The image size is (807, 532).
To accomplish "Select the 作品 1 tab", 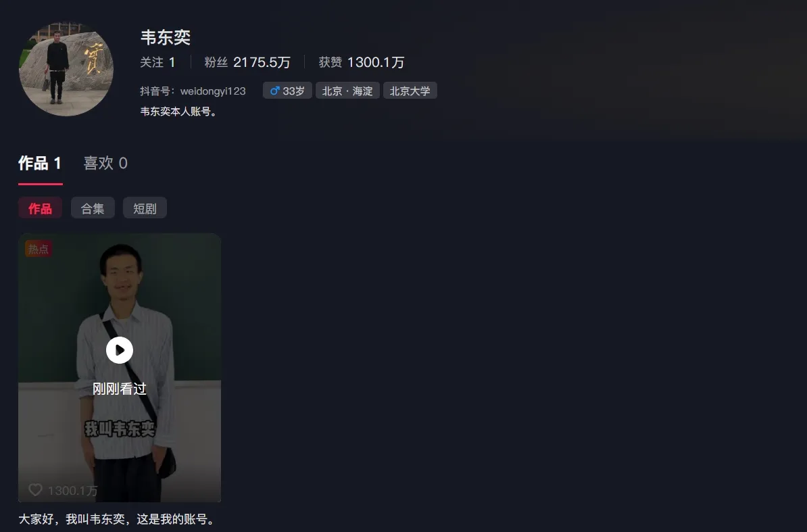I will 40,163.
